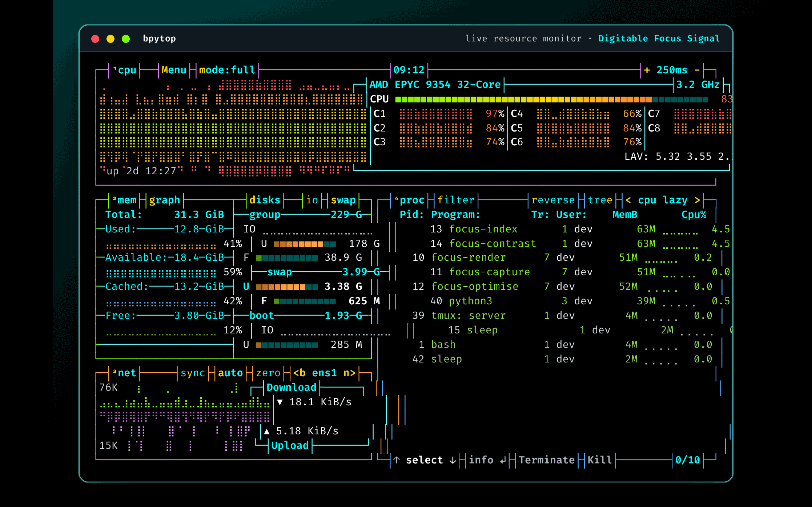
Task: Click the Download speed 18.1 KiB/s
Action: (x=320, y=402)
